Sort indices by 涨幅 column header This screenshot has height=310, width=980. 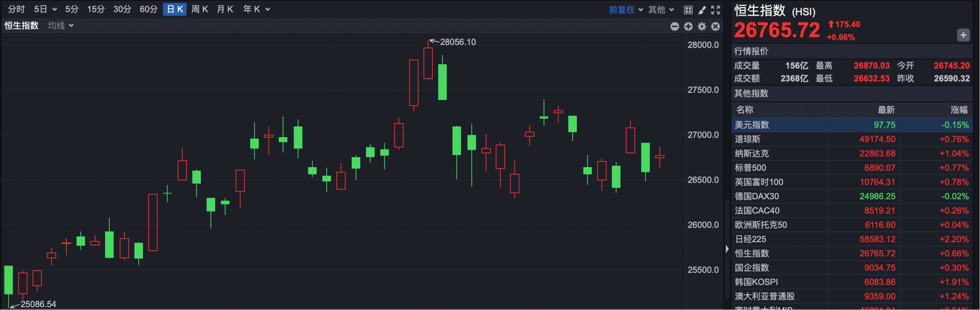click(959, 110)
